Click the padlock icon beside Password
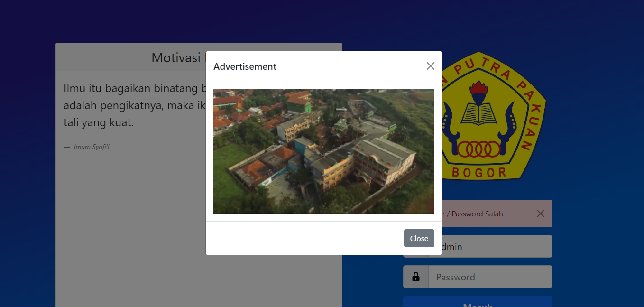The height and width of the screenshot is (307, 644). 416,277
